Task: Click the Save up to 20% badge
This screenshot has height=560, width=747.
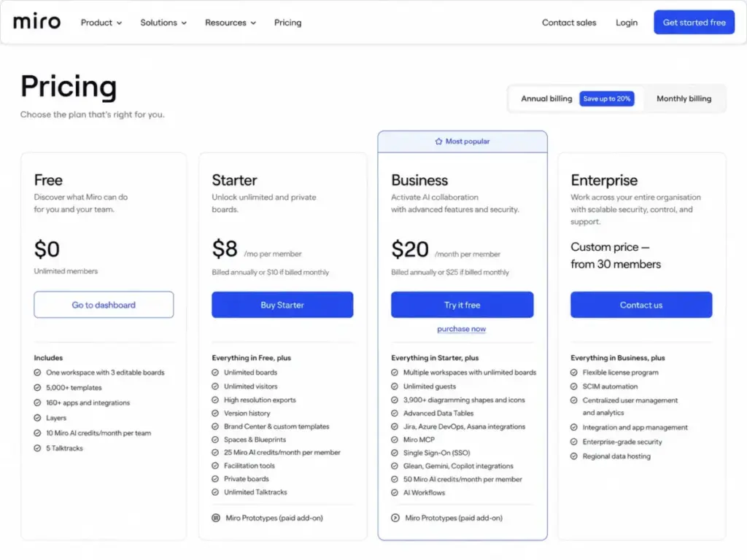Action: (x=606, y=98)
